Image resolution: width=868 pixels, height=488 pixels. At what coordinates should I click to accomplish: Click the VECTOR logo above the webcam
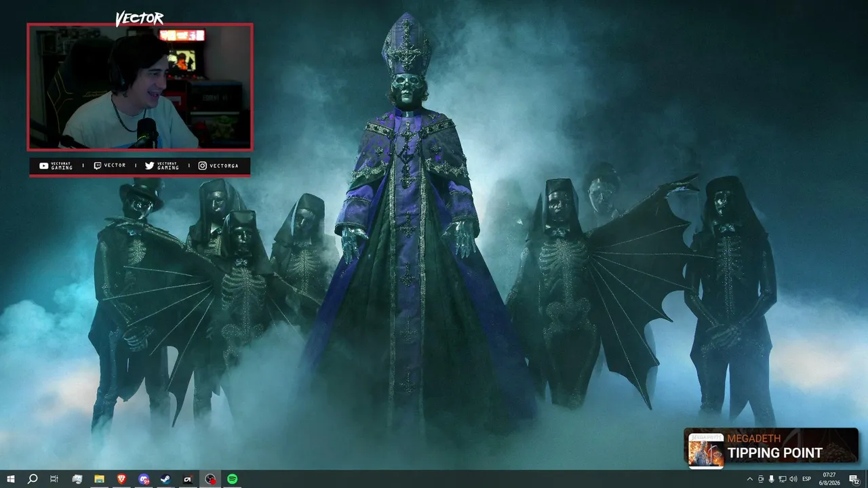point(139,18)
